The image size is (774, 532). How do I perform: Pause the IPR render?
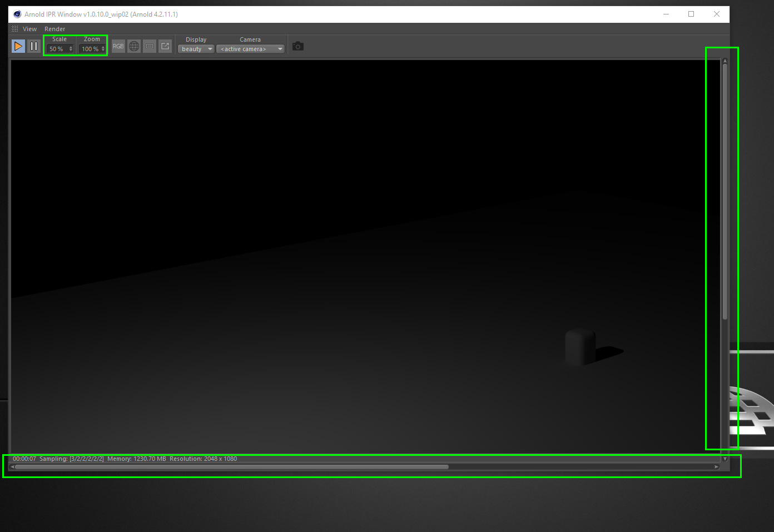34,46
